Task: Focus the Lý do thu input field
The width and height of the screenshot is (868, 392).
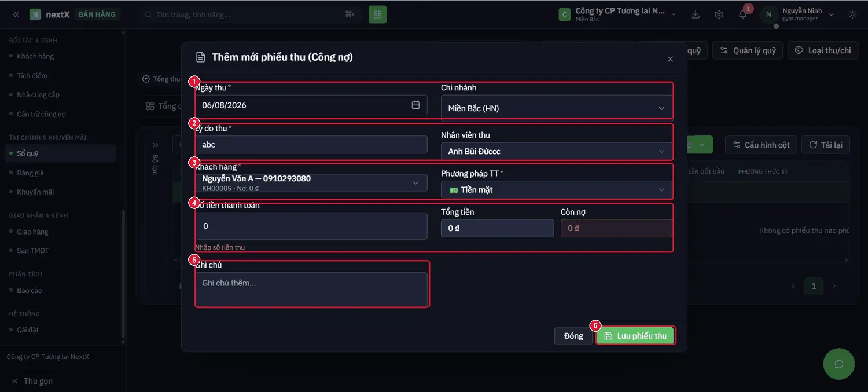Action: [x=311, y=145]
